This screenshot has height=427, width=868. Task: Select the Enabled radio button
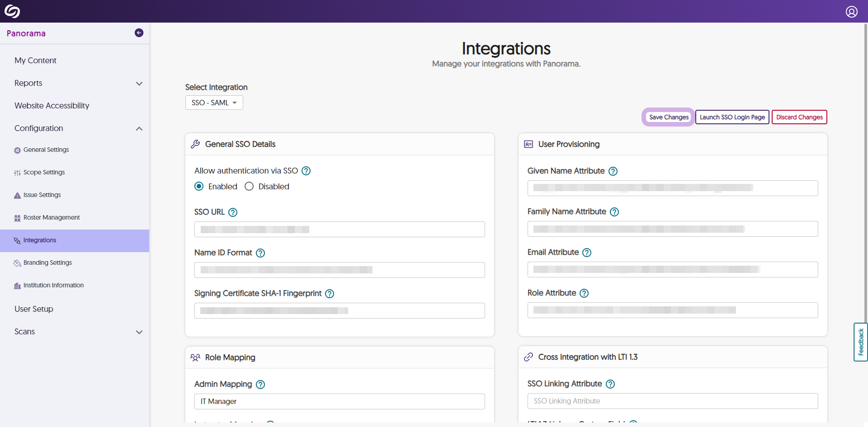(199, 187)
